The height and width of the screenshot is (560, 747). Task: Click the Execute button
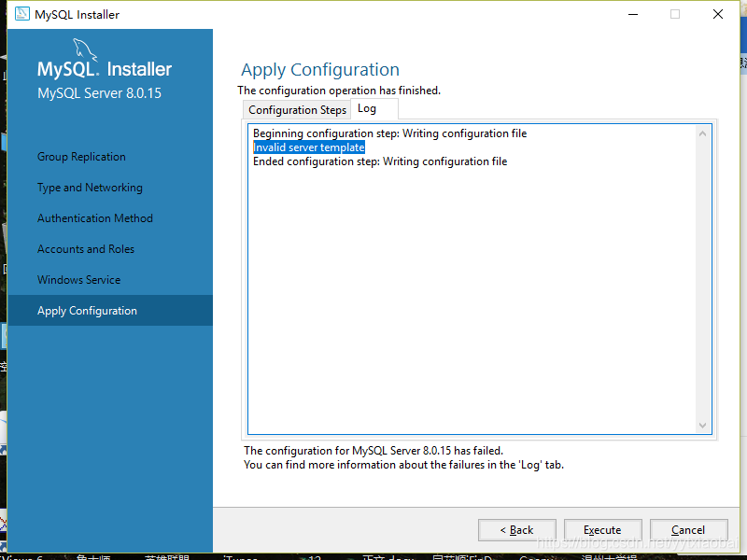coord(602,530)
